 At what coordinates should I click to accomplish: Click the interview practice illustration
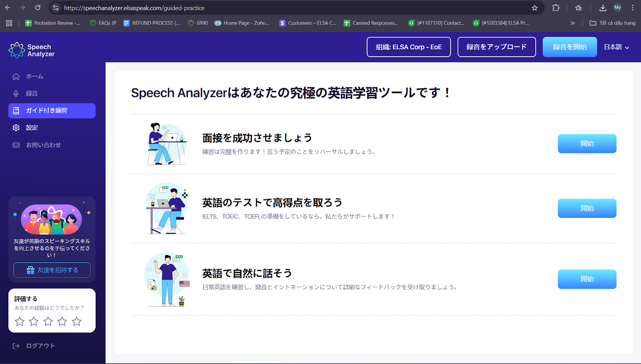(x=166, y=144)
